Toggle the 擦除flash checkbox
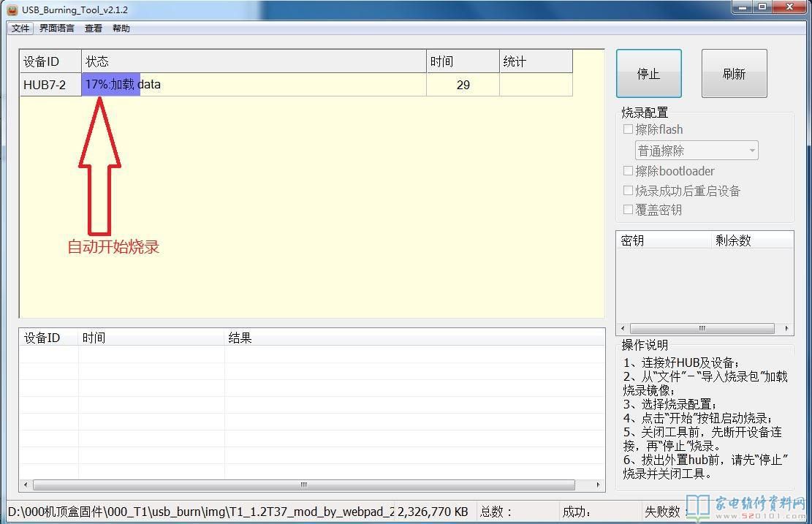The image size is (812, 524). [x=628, y=129]
